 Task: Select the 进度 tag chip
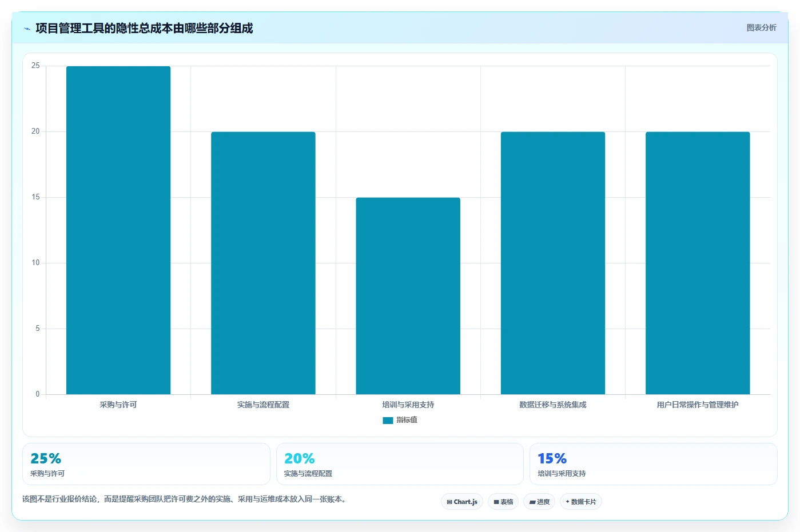click(539, 502)
